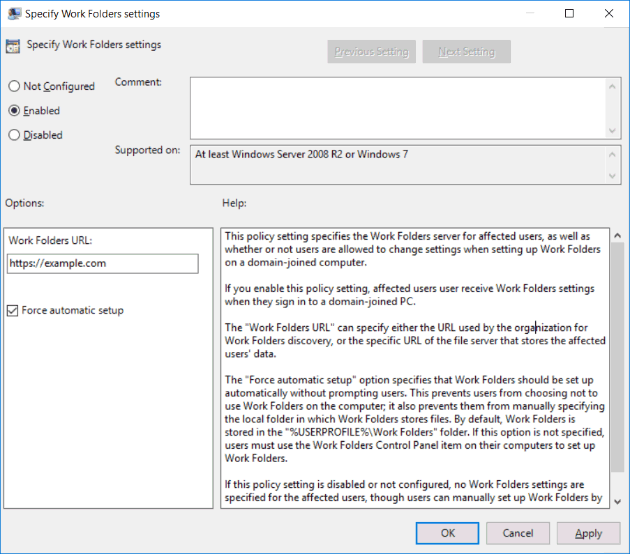The image size is (630, 554).
Task: Click 'If you enable this policy setting' paragraph
Action: [x=409, y=295]
